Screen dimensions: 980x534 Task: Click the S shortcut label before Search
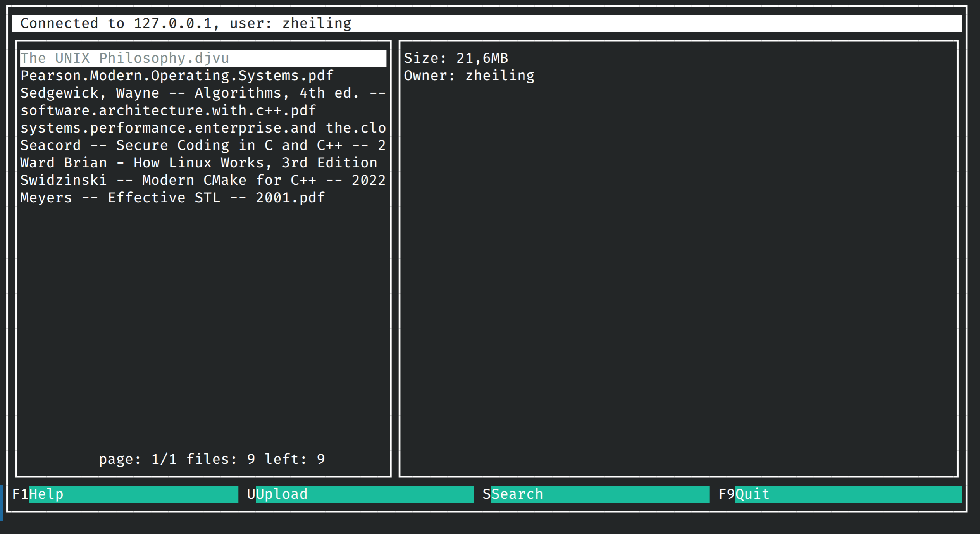point(487,494)
